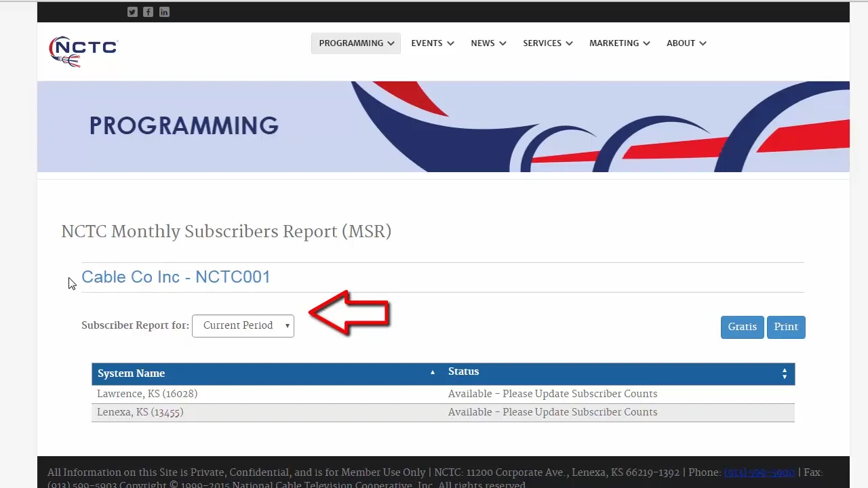This screenshot has width=868, height=488.
Task: Open the Marketing menu
Action: pos(620,43)
